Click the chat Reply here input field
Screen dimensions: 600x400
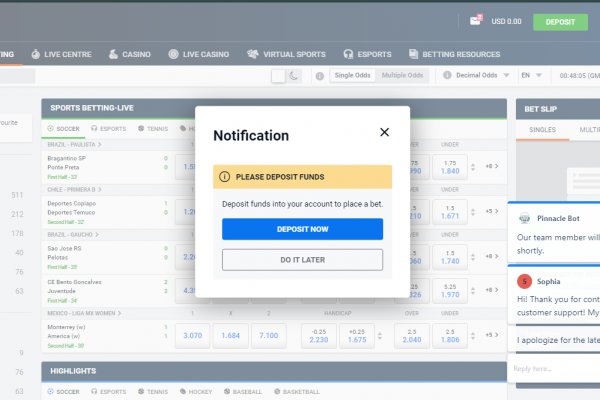click(x=555, y=368)
